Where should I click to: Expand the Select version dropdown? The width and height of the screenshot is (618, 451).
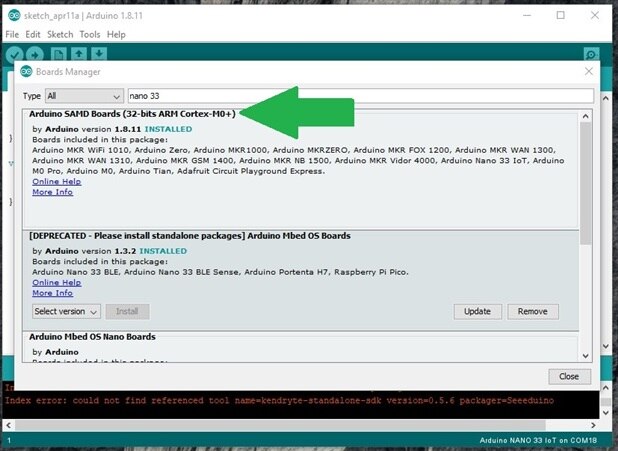point(66,311)
